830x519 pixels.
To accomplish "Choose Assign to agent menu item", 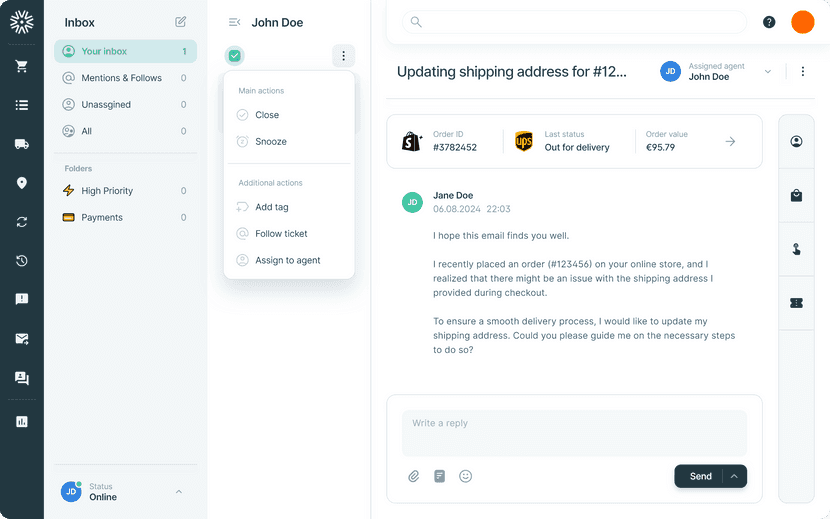I will pos(287,260).
